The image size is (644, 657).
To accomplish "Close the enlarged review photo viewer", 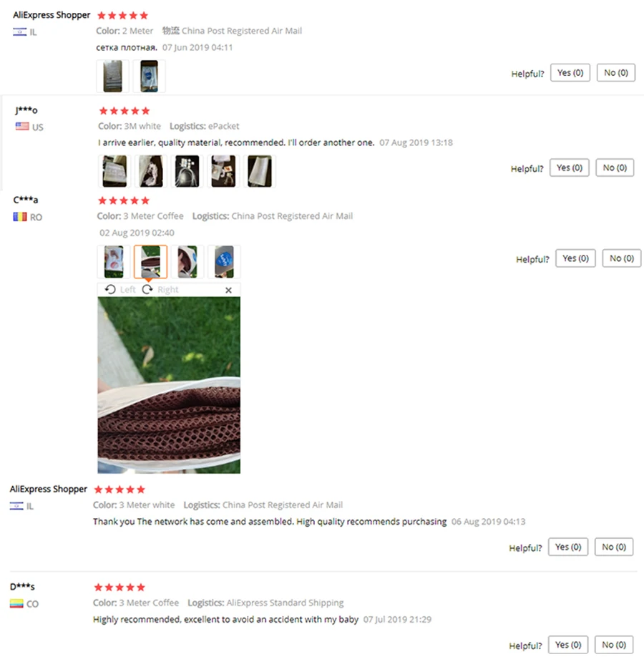I will pyautogui.click(x=228, y=290).
